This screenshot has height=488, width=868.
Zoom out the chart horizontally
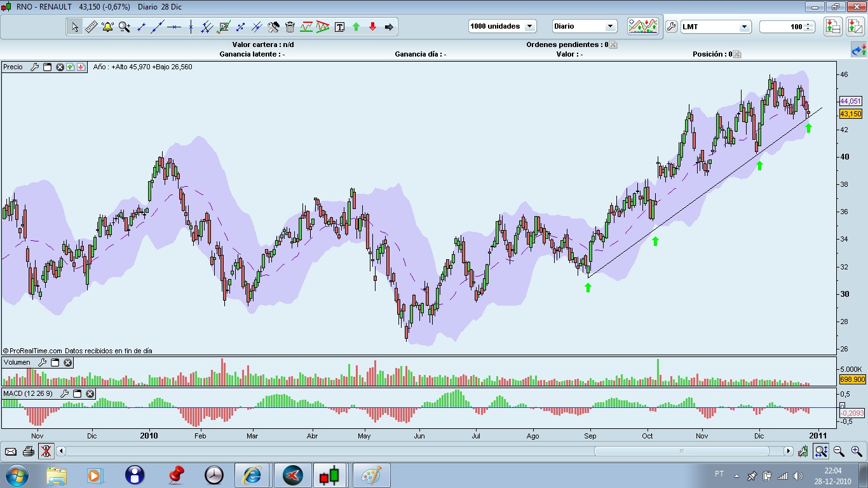pos(839,451)
